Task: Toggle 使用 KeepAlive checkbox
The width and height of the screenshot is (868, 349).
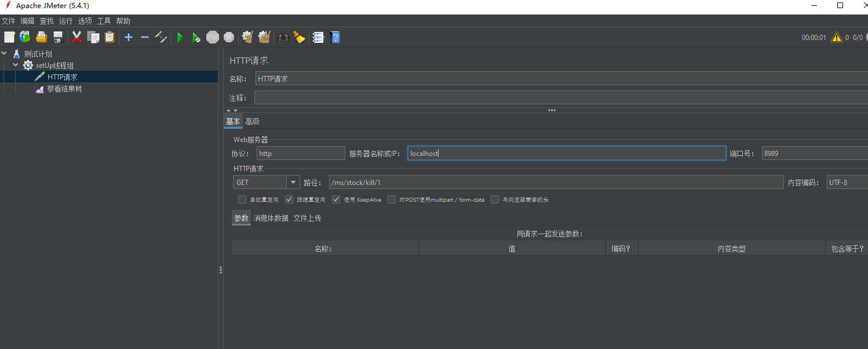Action: click(336, 199)
